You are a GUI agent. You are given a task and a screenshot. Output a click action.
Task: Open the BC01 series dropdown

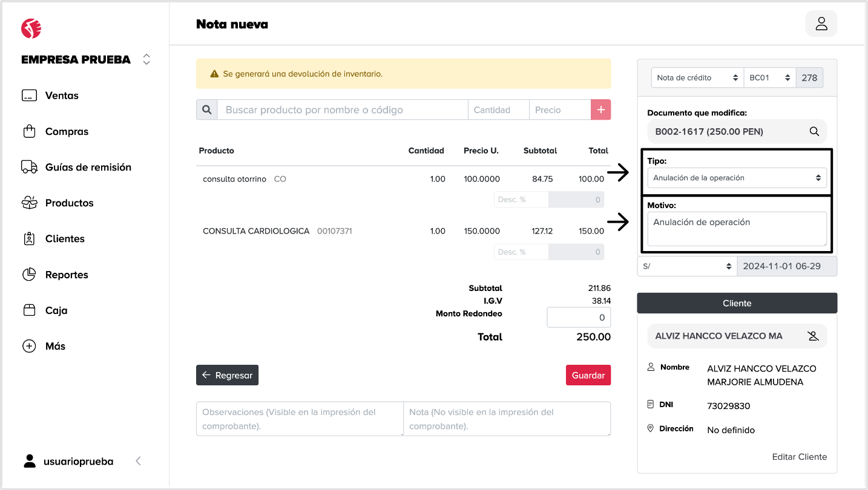point(769,77)
